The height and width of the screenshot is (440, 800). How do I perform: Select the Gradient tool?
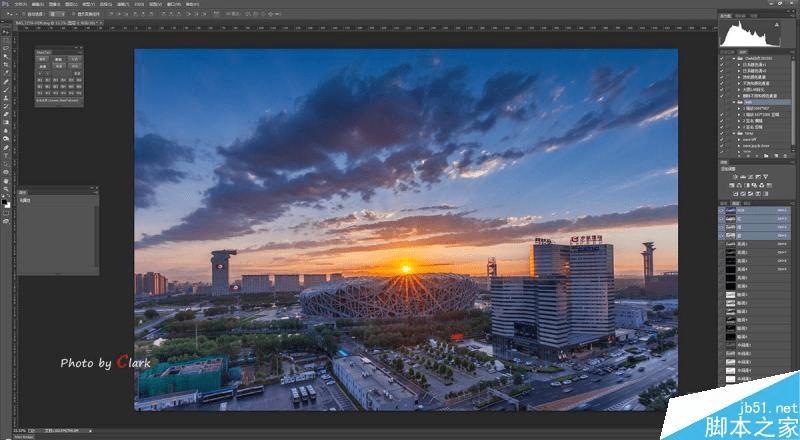point(7,122)
